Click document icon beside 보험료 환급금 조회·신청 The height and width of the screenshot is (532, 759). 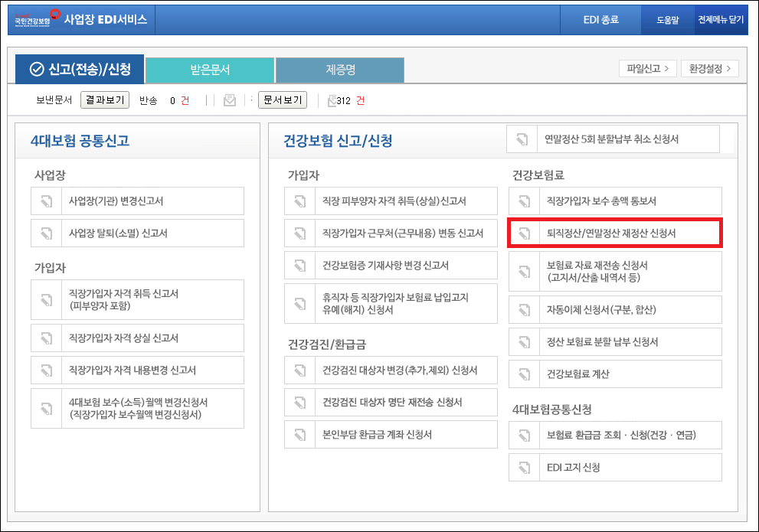click(x=524, y=436)
